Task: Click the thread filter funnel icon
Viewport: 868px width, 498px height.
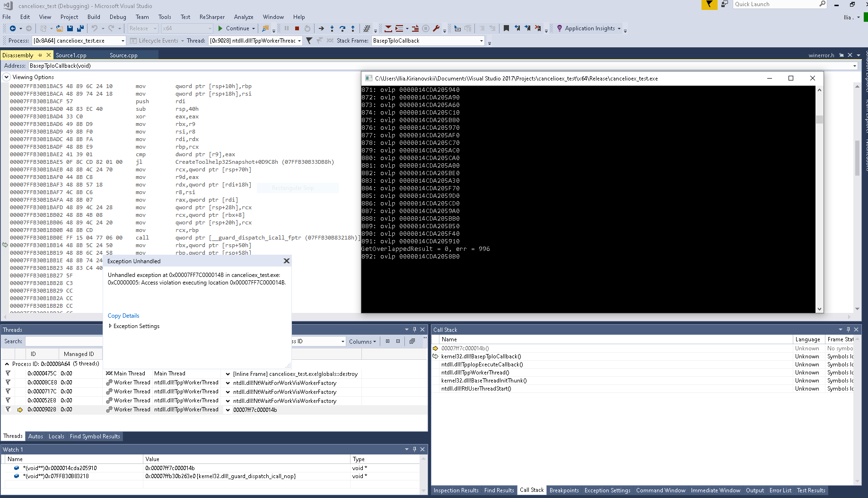Action: [309, 41]
